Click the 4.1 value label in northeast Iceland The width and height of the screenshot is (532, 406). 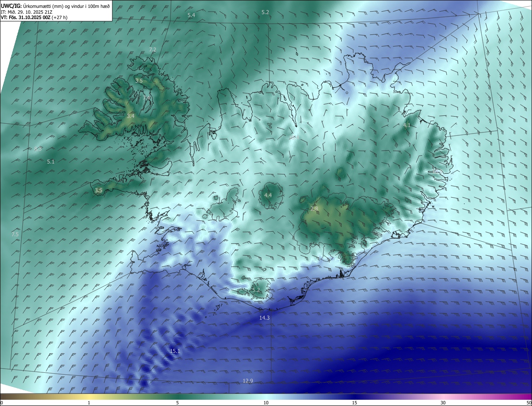coord(406,125)
